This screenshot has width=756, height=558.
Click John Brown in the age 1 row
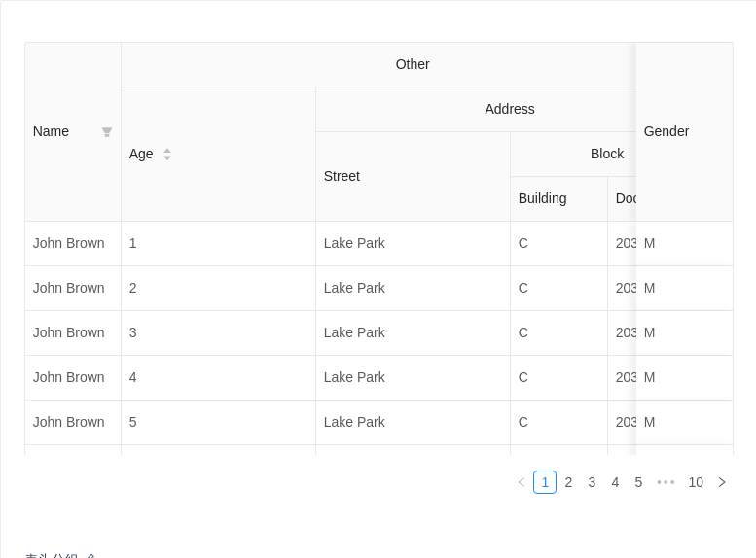(68, 243)
